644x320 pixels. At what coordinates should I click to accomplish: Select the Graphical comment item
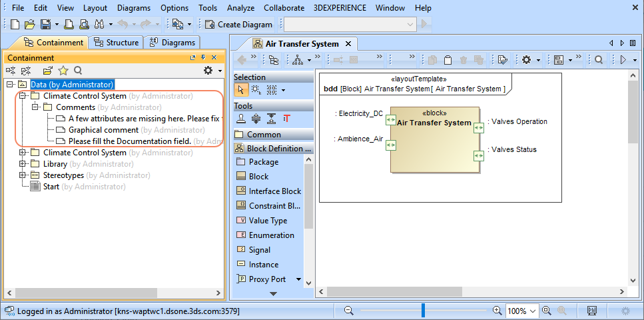103,130
